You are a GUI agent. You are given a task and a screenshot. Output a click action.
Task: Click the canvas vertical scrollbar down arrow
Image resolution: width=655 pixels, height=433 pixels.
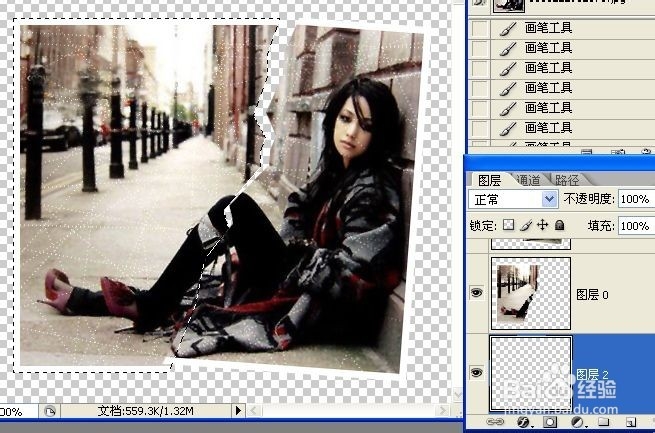point(457,394)
